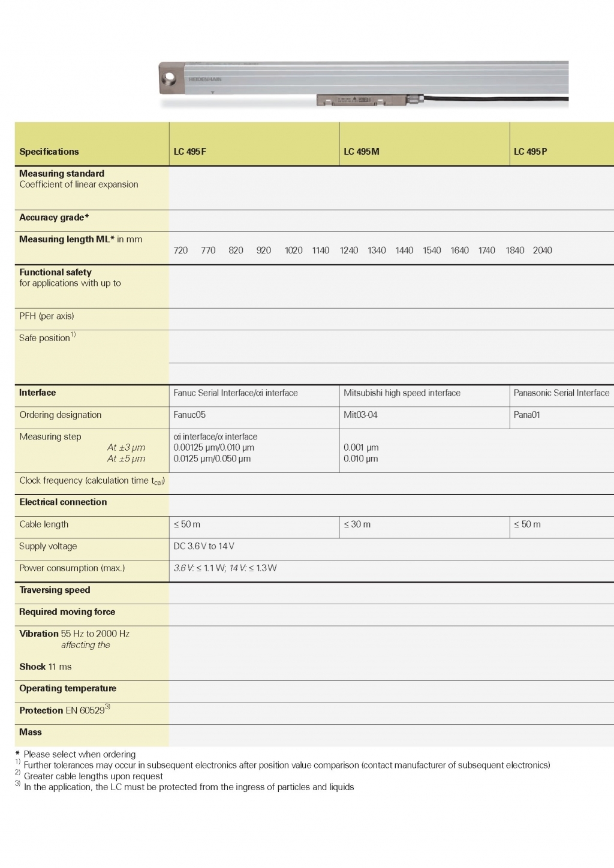Click value '0.0125 µm/0.050 µm'
The width and height of the screenshot is (614, 868).
tap(212, 459)
